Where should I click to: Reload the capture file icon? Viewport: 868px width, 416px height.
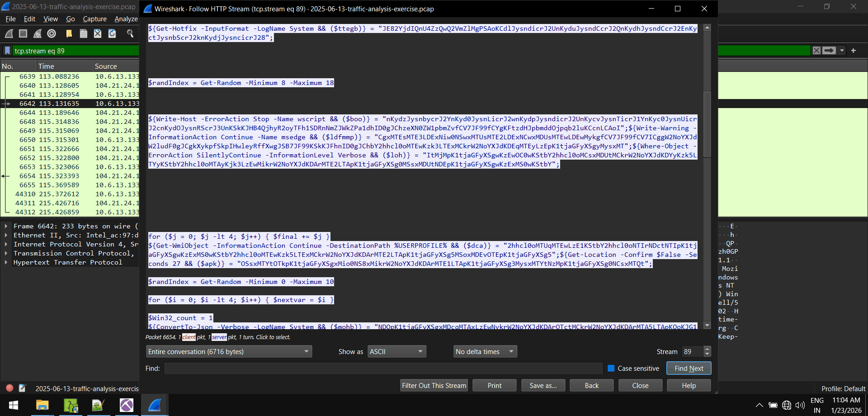tap(112, 33)
